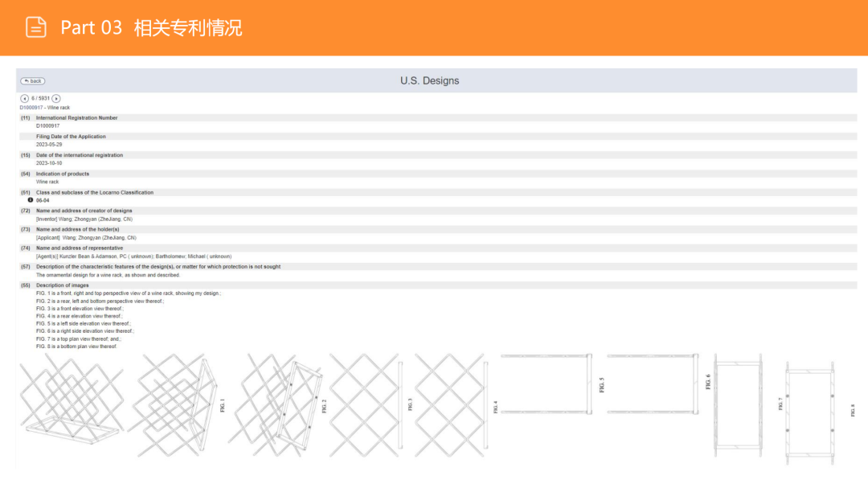This screenshot has width=868, height=488.
Task: Select the FIG. 4 rear elevation description line
Action: (x=79, y=316)
